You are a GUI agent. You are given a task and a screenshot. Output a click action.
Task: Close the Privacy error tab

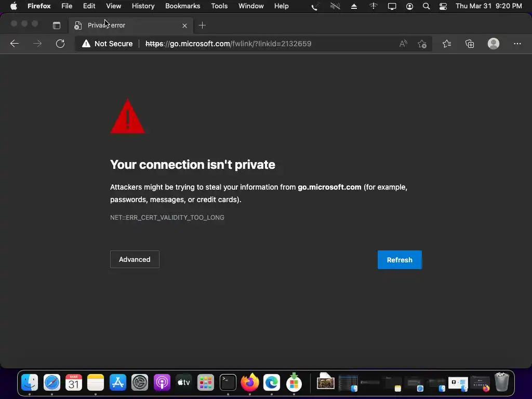[x=184, y=25]
